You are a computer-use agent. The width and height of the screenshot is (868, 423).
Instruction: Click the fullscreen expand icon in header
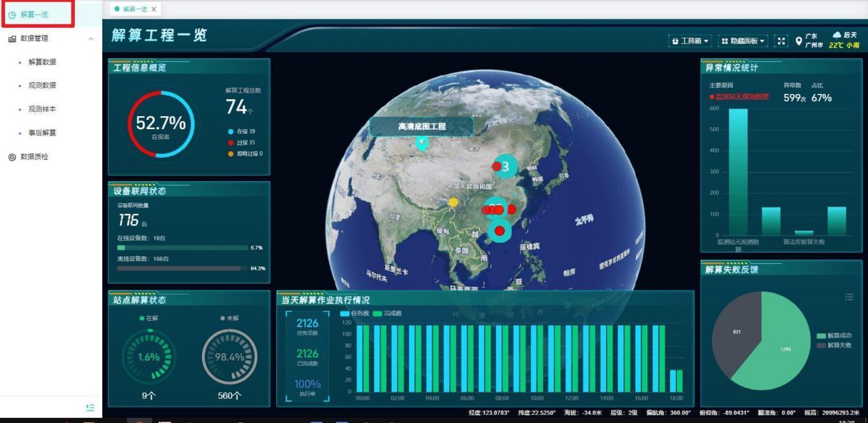point(781,41)
